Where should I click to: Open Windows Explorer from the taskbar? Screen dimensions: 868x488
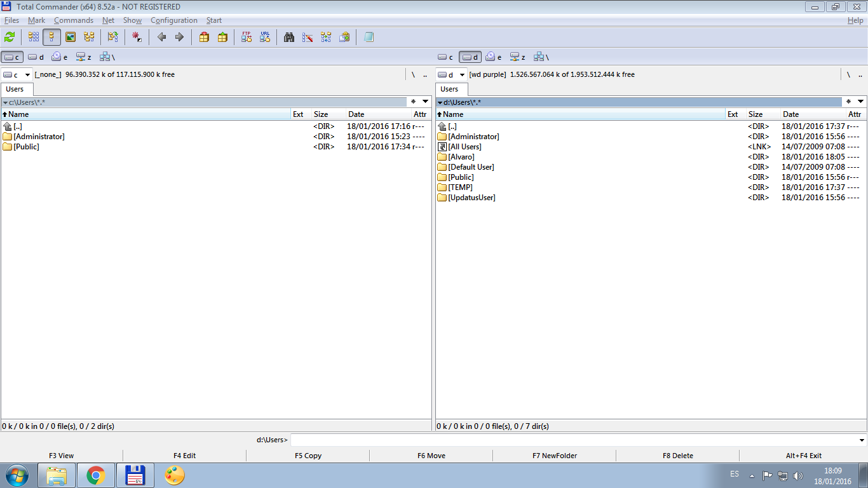57,475
